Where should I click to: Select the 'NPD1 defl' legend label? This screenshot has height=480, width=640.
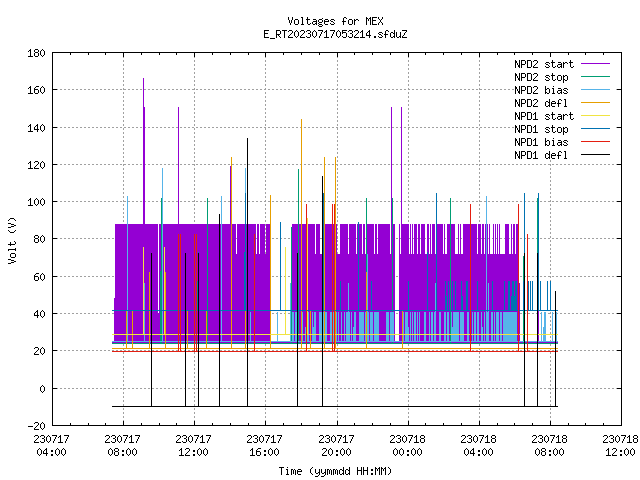point(541,156)
